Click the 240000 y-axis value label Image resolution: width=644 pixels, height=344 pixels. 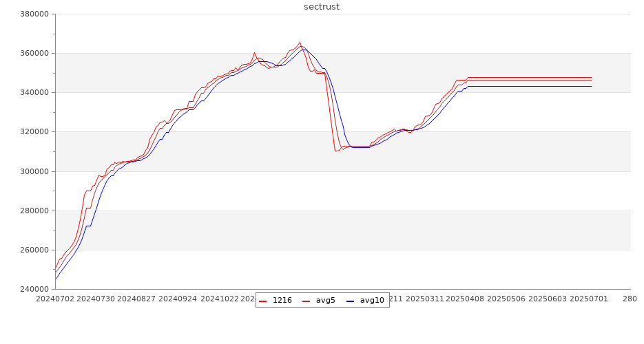(32, 289)
